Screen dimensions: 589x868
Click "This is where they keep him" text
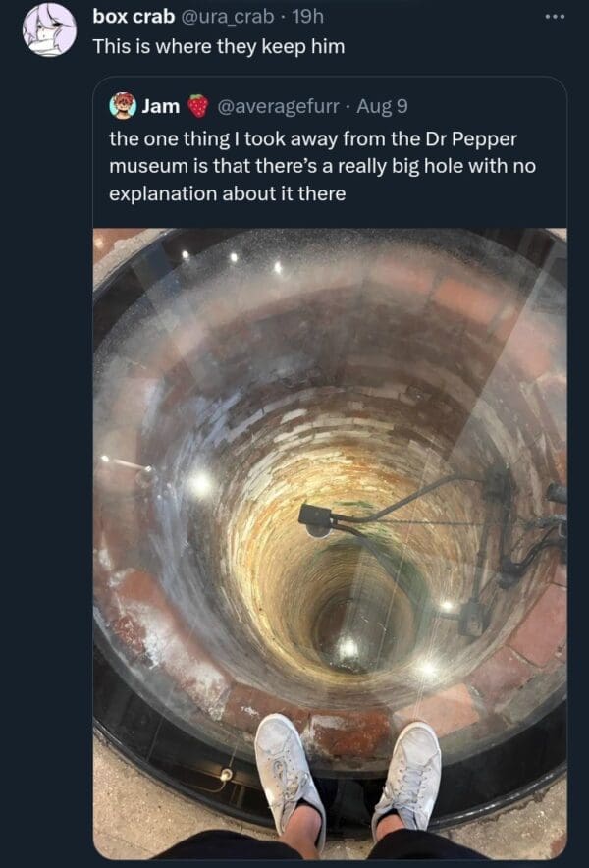click(x=218, y=46)
